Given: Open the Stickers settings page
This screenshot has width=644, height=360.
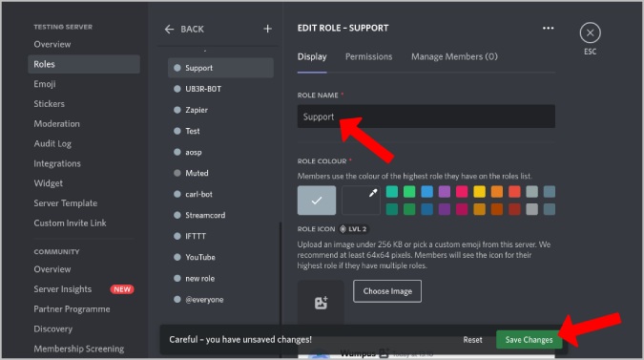Looking at the screenshot, I should (49, 104).
